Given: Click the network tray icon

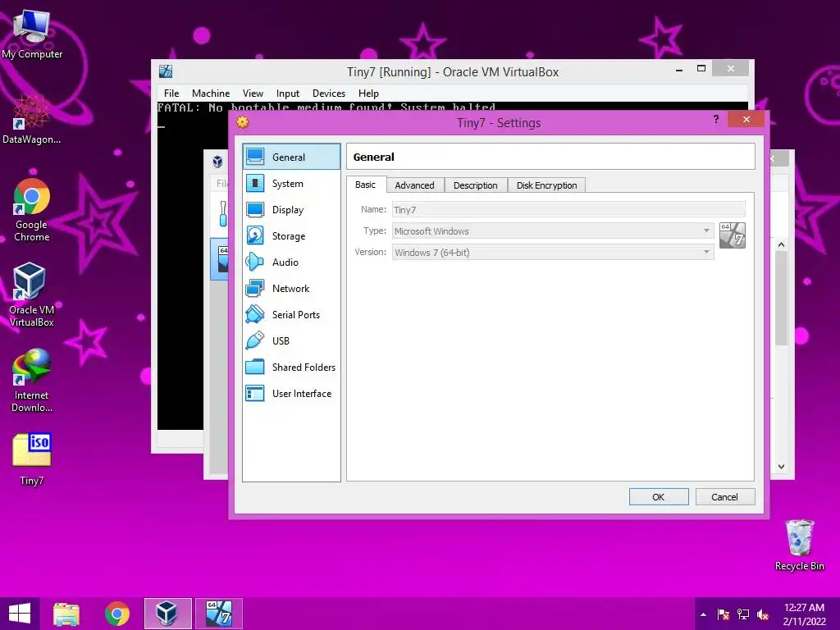Looking at the screenshot, I should [743, 614].
